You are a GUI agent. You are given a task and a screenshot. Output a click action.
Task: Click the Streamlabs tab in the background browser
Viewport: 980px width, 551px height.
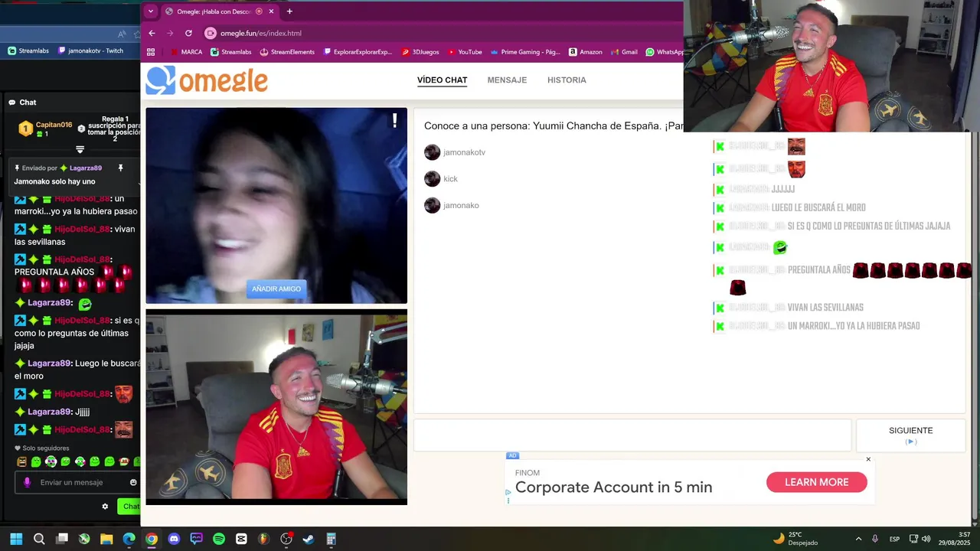point(28,51)
